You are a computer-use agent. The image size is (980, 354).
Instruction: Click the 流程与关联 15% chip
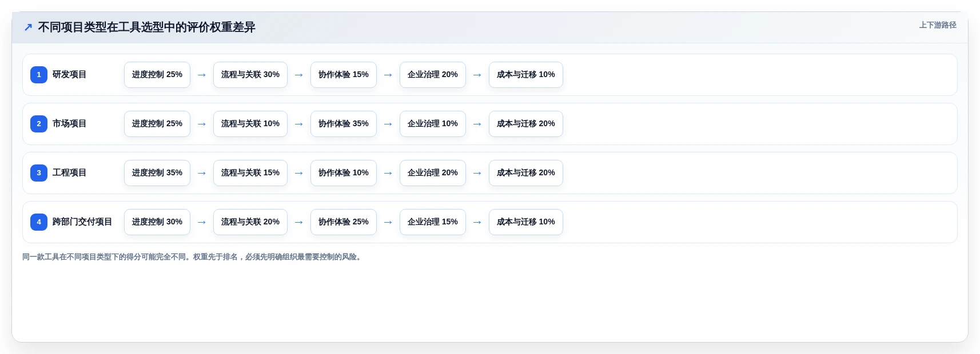(x=250, y=173)
